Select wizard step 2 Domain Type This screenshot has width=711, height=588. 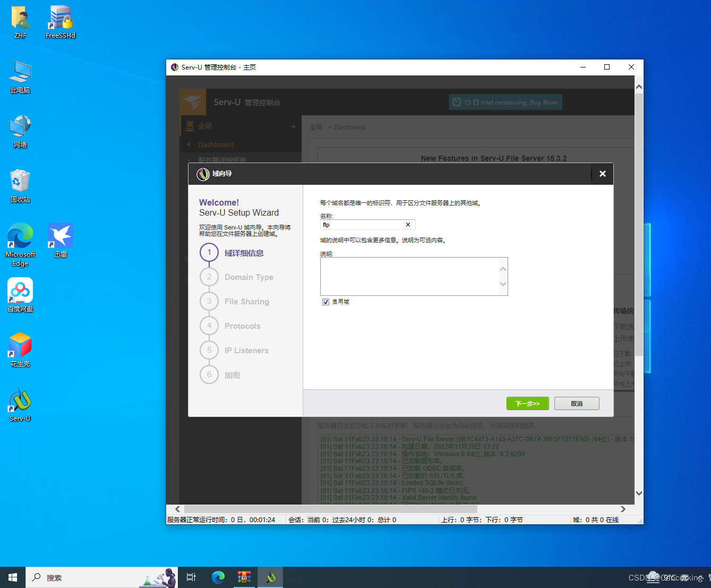pyautogui.click(x=237, y=277)
